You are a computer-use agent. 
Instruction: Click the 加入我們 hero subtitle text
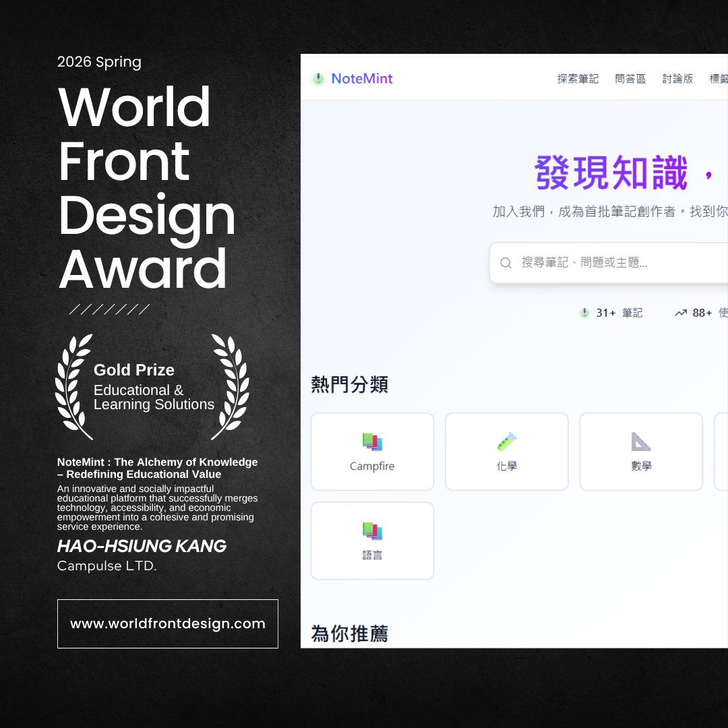(610, 212)
